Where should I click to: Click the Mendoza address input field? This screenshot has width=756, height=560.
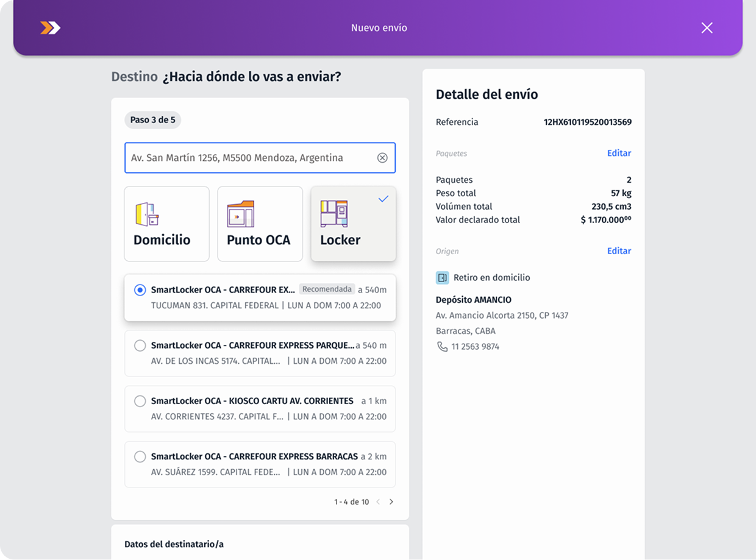pos(260,158)
